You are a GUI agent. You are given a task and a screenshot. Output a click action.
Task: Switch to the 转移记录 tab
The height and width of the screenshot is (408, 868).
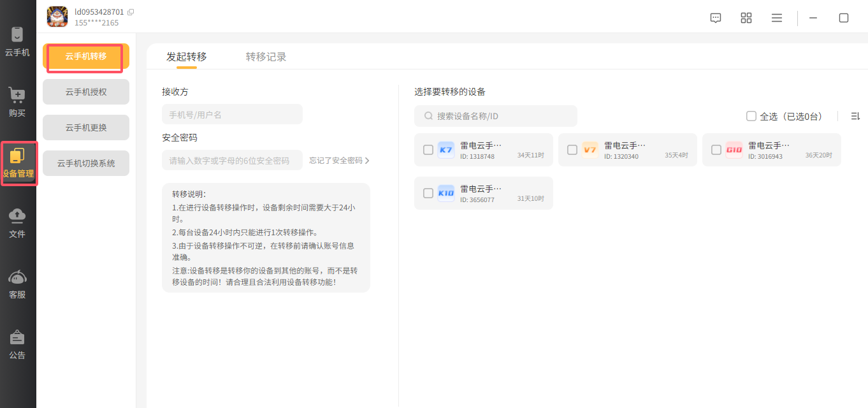tap(266, 57)
